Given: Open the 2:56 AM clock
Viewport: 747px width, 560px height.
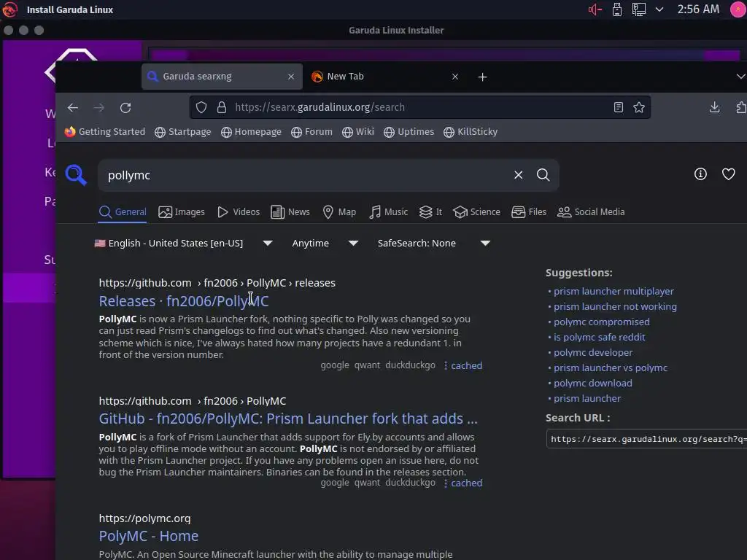Looking at the screenshot, I should pyautogui.click(x=698, y=9).
